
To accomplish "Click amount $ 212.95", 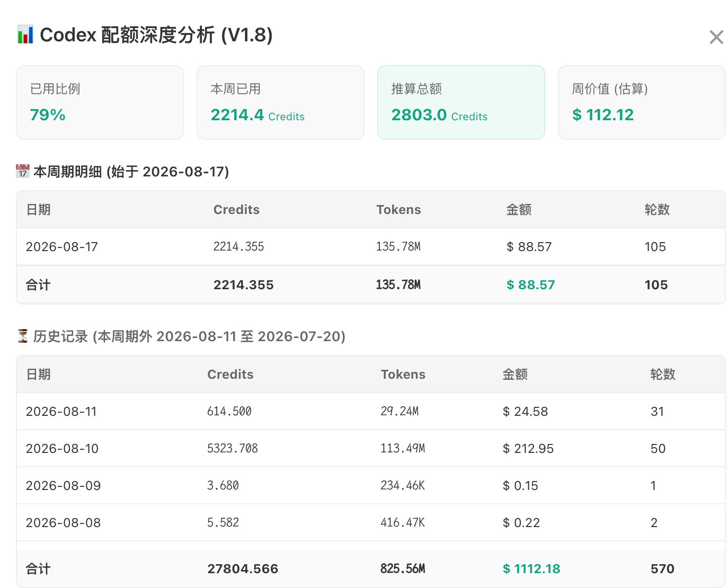I will 528,449.
